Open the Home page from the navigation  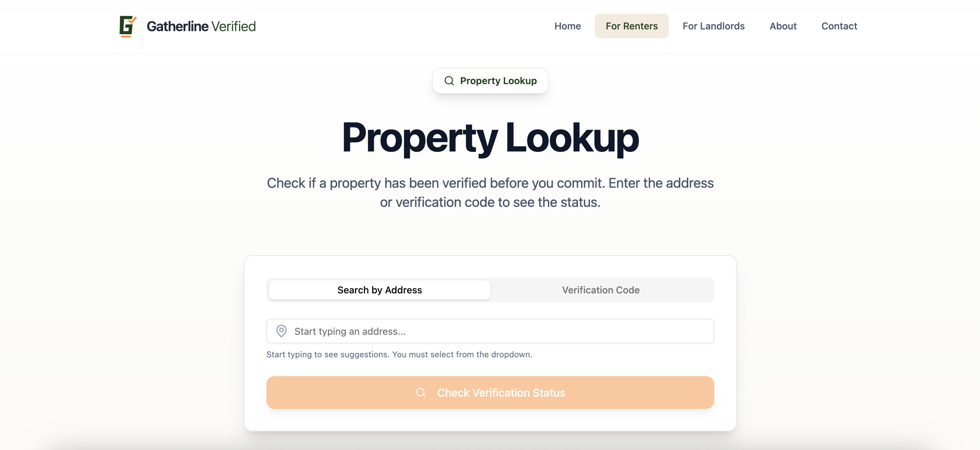[567, 26]
